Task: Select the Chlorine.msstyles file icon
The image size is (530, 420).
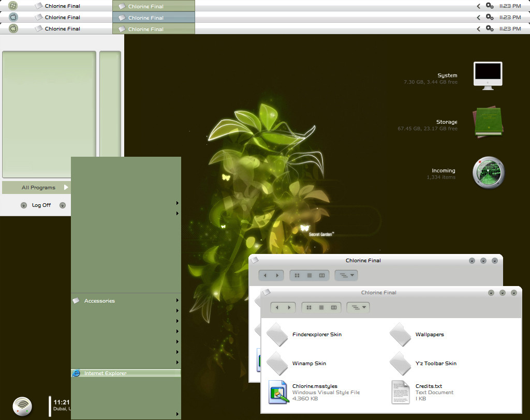Action: (278, 392)
